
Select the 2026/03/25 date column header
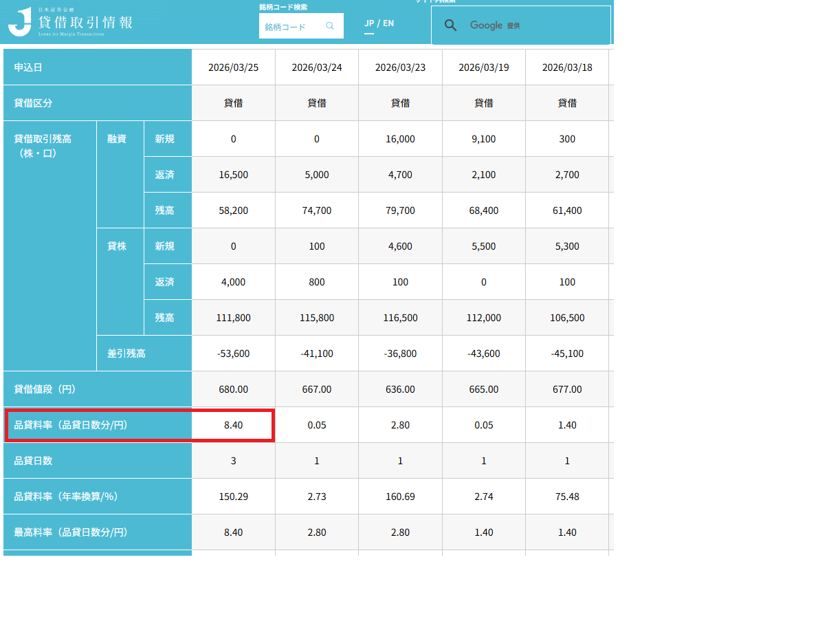coord(233,67)
